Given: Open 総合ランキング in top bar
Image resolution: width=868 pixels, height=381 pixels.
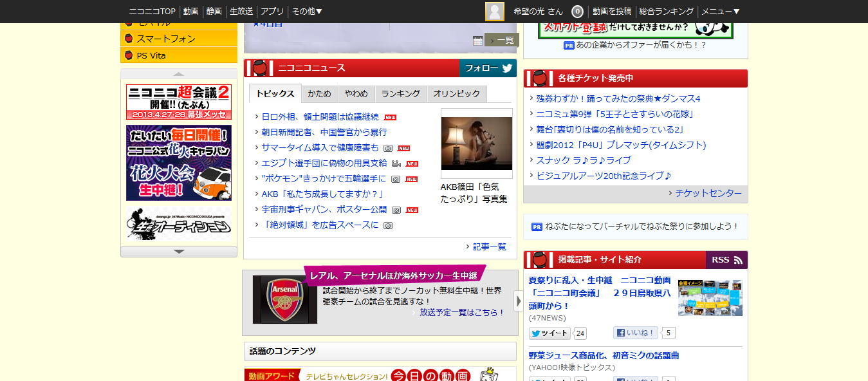Looking at the screenshot, I should click(667, 12).
